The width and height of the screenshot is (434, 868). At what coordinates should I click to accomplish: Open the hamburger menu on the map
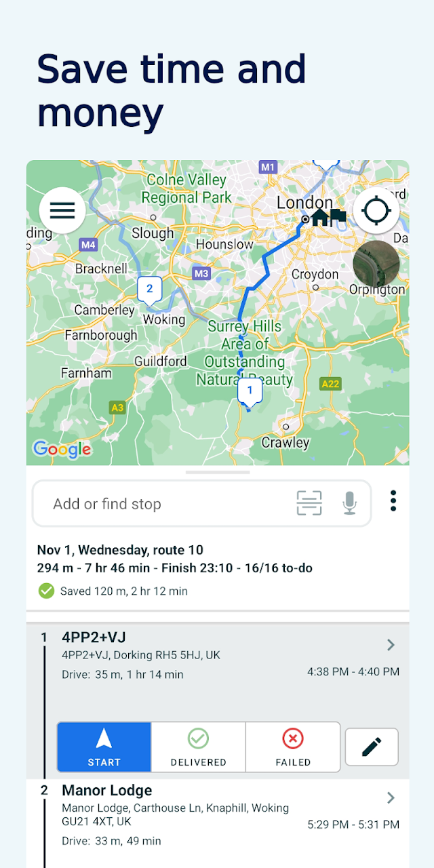point(62,211)
